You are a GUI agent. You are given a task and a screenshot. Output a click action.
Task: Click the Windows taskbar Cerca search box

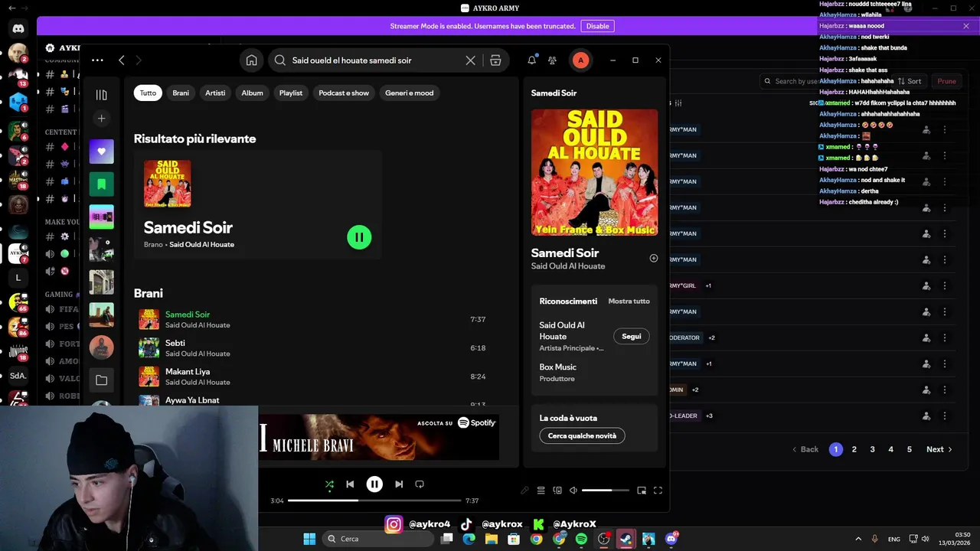click(379, 539)
